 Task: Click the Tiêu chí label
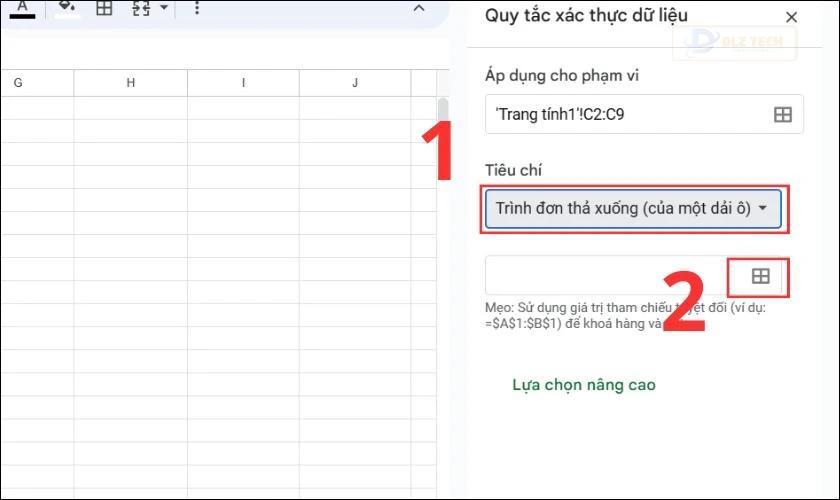[513, 170]
